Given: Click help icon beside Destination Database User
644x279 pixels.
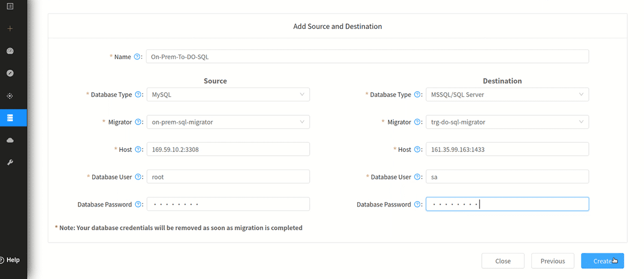Looking at the screenshot, I should pyautogui.click(x=417, y=177).
